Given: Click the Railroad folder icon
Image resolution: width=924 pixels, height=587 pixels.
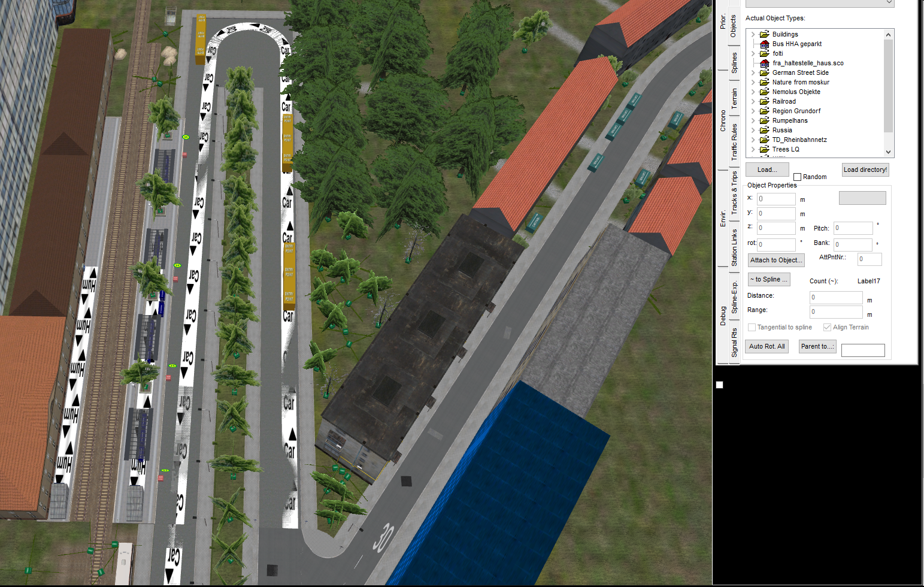Looking at the screenshot, I should [764, 102].
